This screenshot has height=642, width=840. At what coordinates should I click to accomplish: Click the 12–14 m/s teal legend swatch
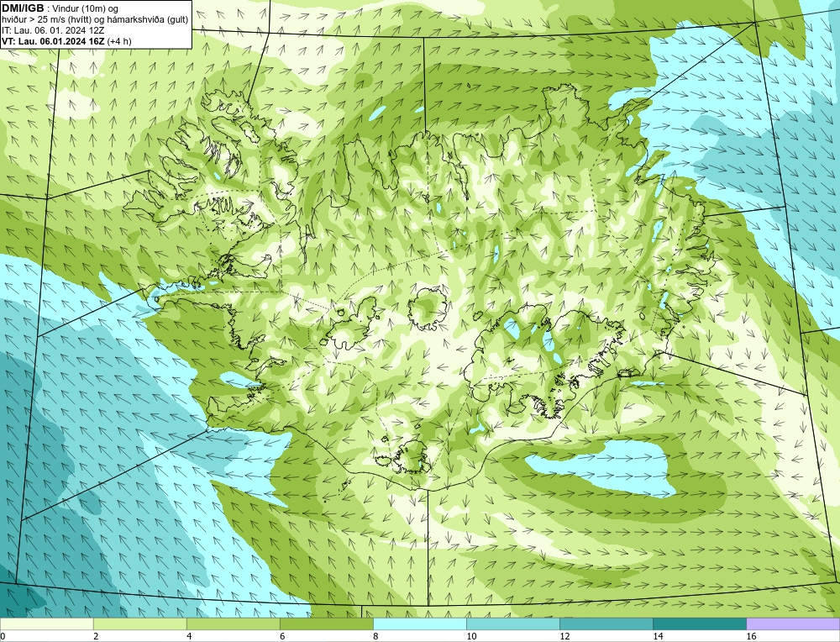click(x=606, y=624)
